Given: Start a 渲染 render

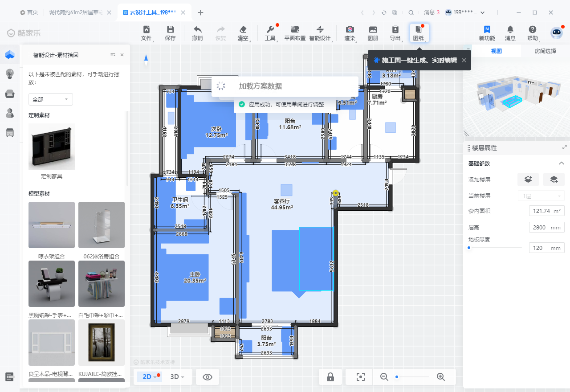Looking at the screenshot, I should point(350,33).
